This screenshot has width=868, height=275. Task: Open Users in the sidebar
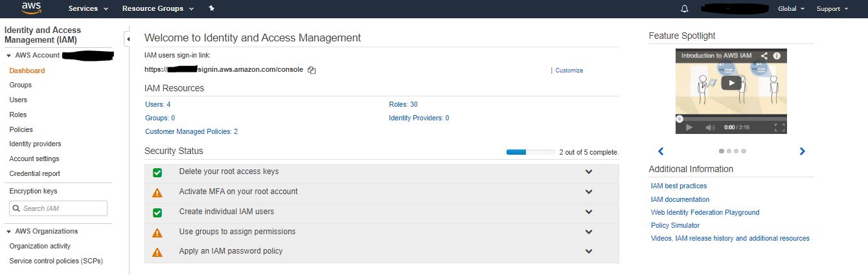point(18,100)
